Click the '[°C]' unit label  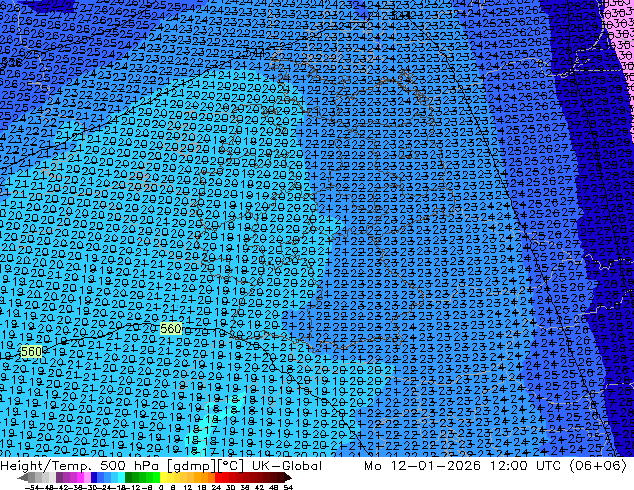click(x=231, y=466)
